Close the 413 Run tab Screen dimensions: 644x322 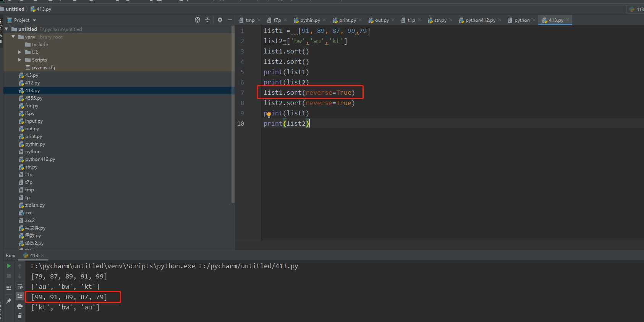tap(42, 256)
